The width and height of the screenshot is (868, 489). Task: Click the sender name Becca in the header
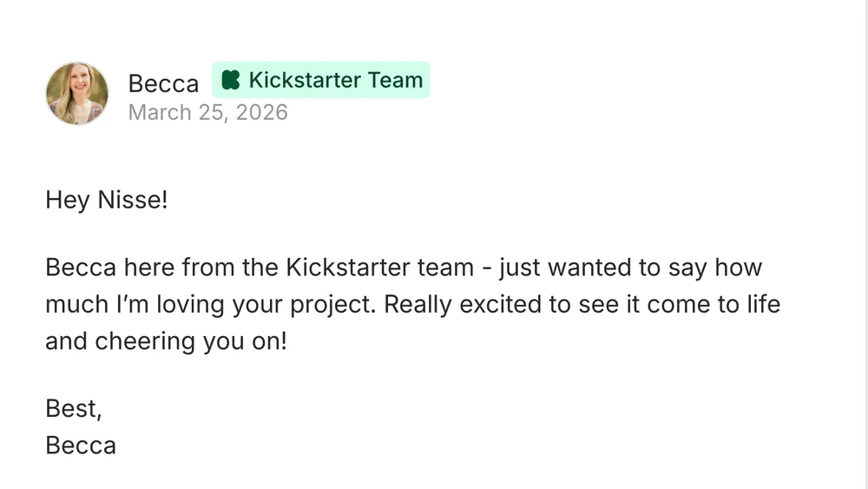click(x=163, y=83)
